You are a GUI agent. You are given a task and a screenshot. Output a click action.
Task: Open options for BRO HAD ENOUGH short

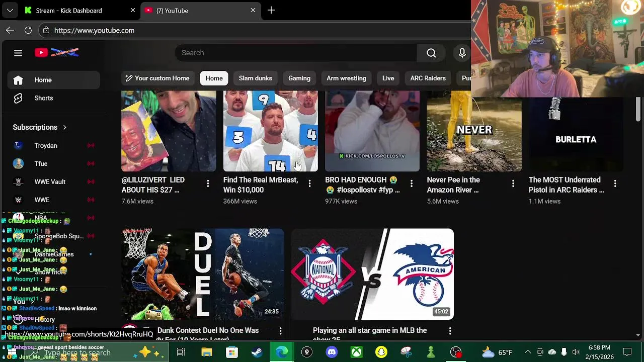(x=412, y=184)
